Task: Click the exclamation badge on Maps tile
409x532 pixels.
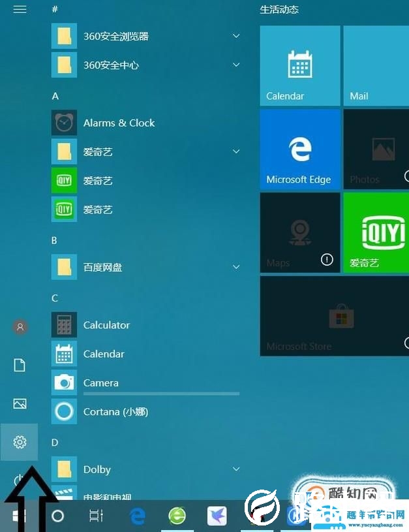Action: coord(327,260)
